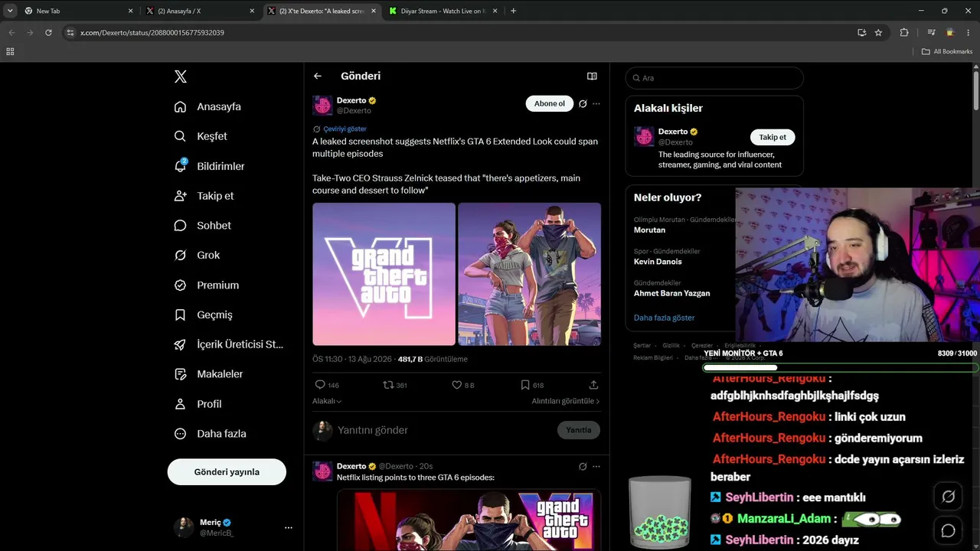980x551 pixels.
Task: Go to the X logo home
Action: (x=181, y=77)
